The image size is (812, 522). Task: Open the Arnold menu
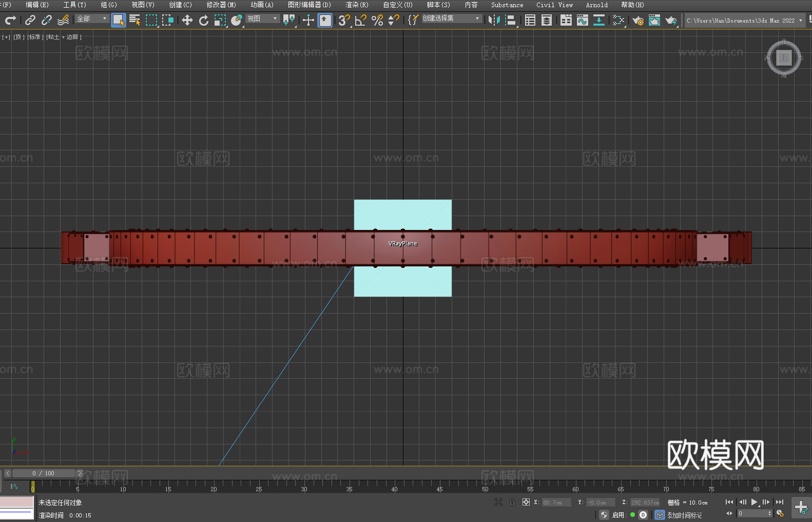[596, 5]
